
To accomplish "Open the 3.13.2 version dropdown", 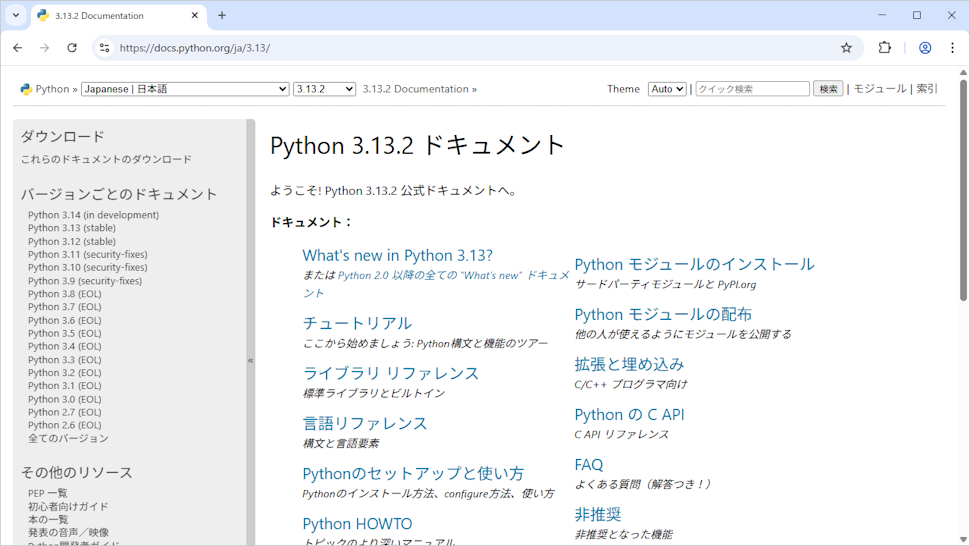I will (x=324, y=89).
